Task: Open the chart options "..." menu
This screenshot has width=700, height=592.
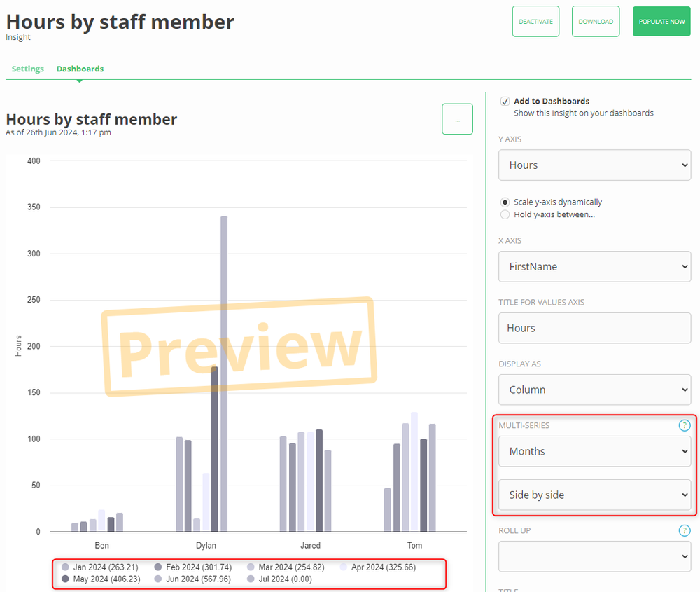Action: pyautogui.click(x=457, y=118)
